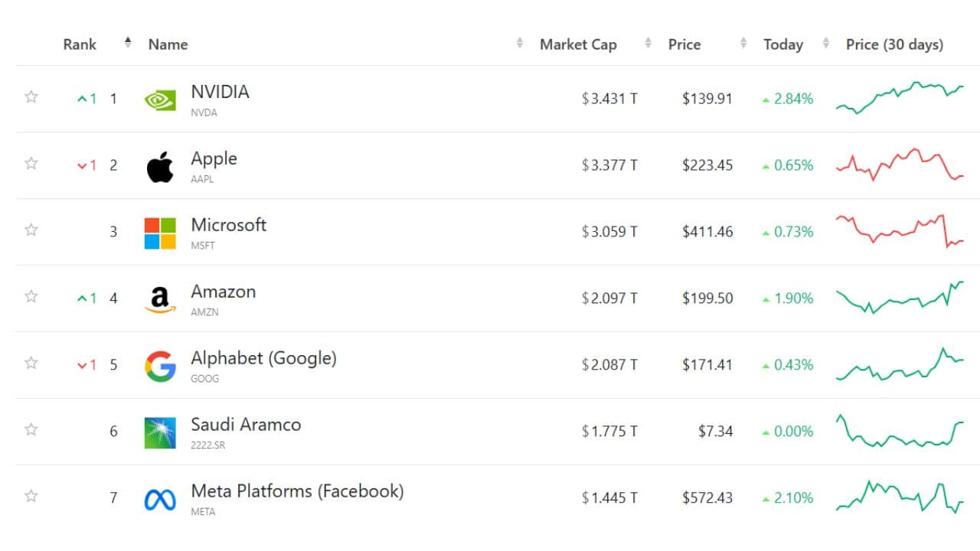Click the Saudi Aramco logo icon

tap(160, 432)
